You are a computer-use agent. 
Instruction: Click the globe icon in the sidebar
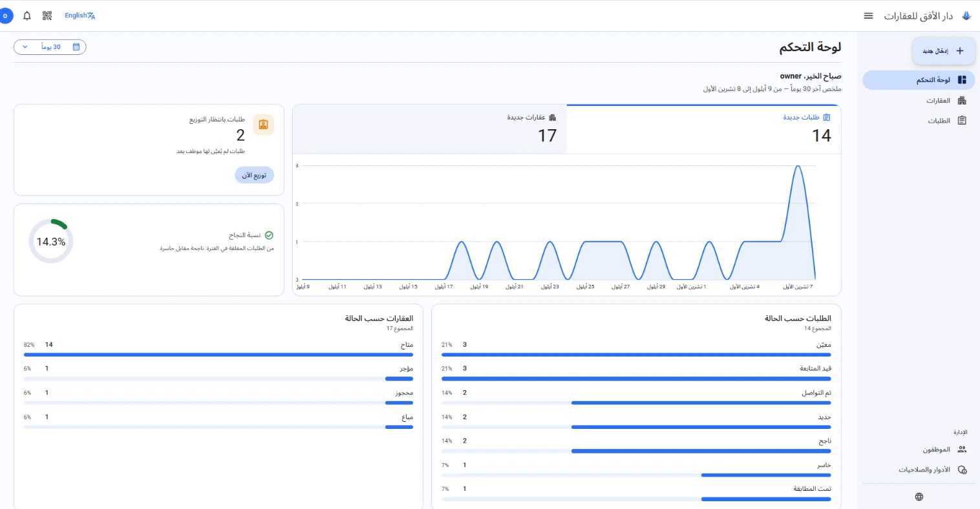[x=919, y=497]
